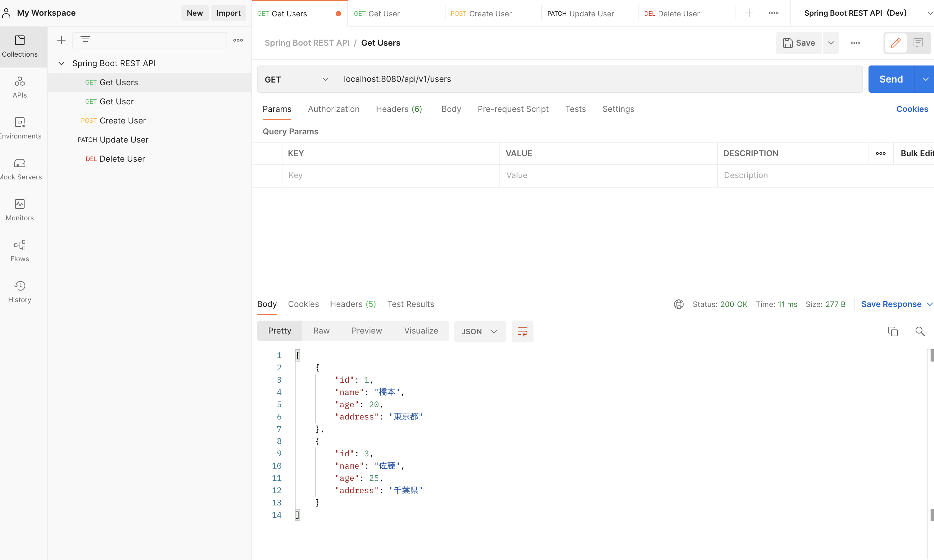
Task: Open the Flows panel
Action: pos(20,251)
